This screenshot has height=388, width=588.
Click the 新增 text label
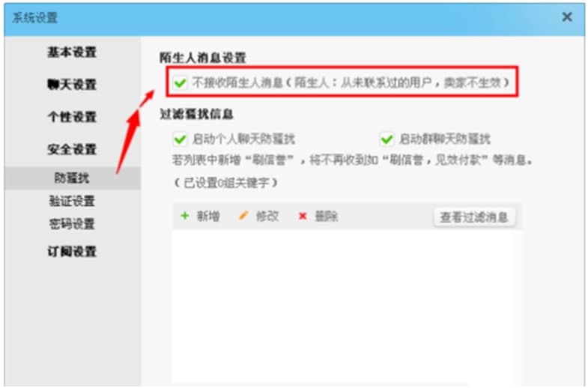(208, 216)
